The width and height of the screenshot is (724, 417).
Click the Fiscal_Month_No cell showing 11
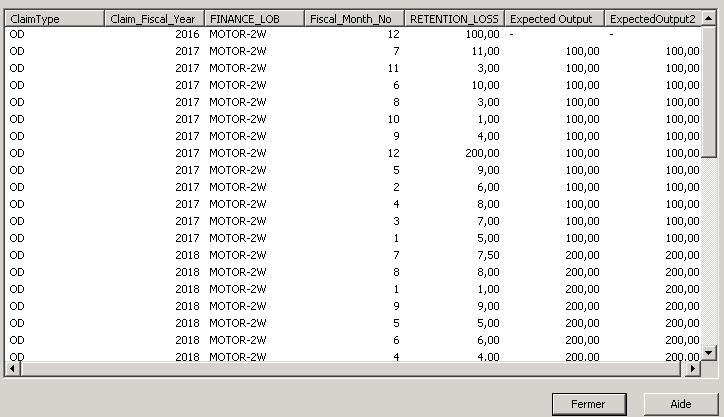click(x=393, y=68)
